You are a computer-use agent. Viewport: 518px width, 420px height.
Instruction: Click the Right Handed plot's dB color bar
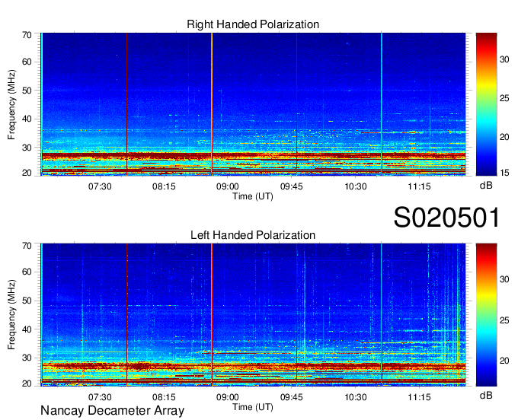pyautogui.click(x=486, y=104)
